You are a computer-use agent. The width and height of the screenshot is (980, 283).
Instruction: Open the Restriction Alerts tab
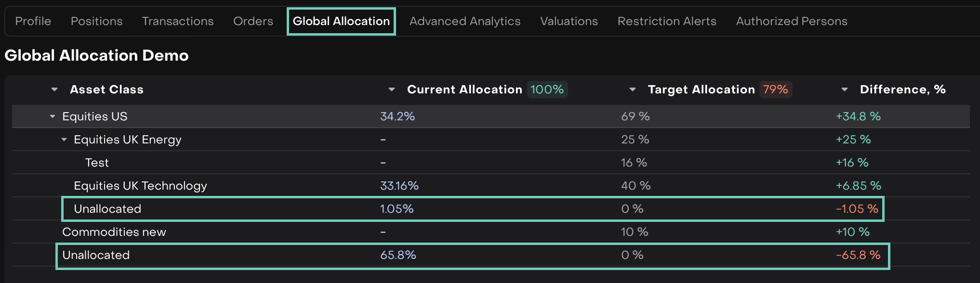667,21
